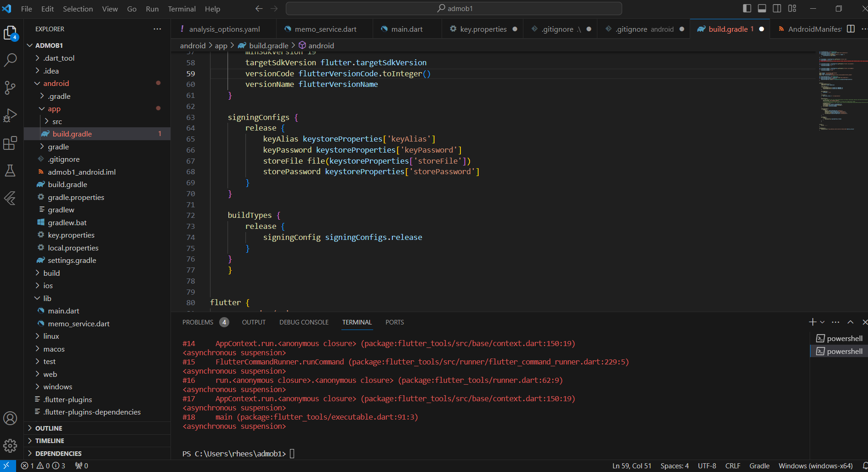The height and width of the screenshot is (472, 868).
Task: Open the Flutter sidebar icon
Action: pyautogui.click(x=10, y=198)
